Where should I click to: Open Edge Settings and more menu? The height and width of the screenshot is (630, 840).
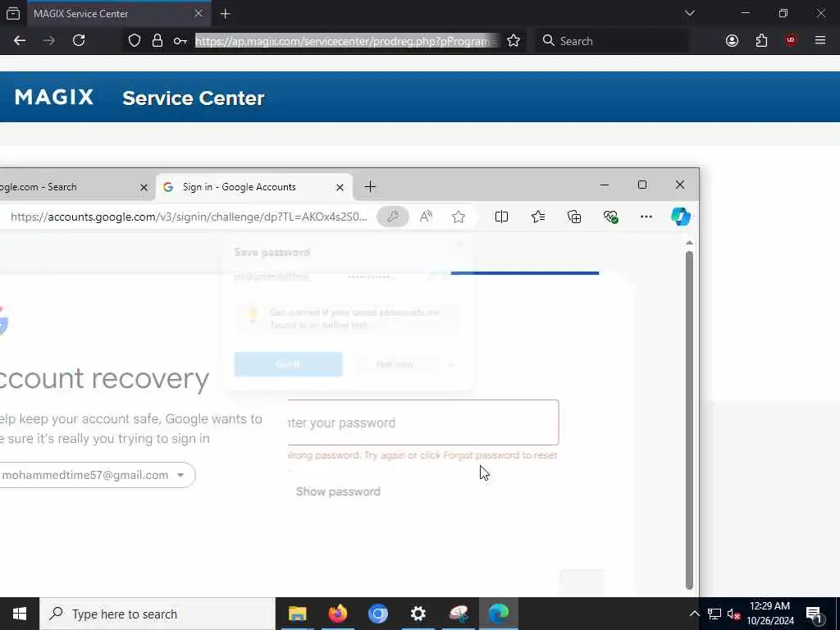[646, 217]
